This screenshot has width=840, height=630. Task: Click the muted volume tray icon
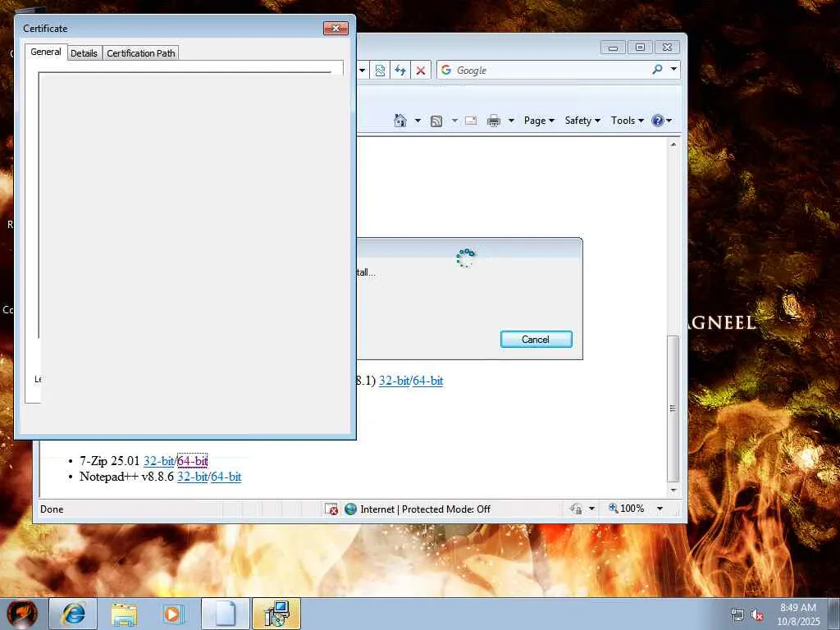757,614
